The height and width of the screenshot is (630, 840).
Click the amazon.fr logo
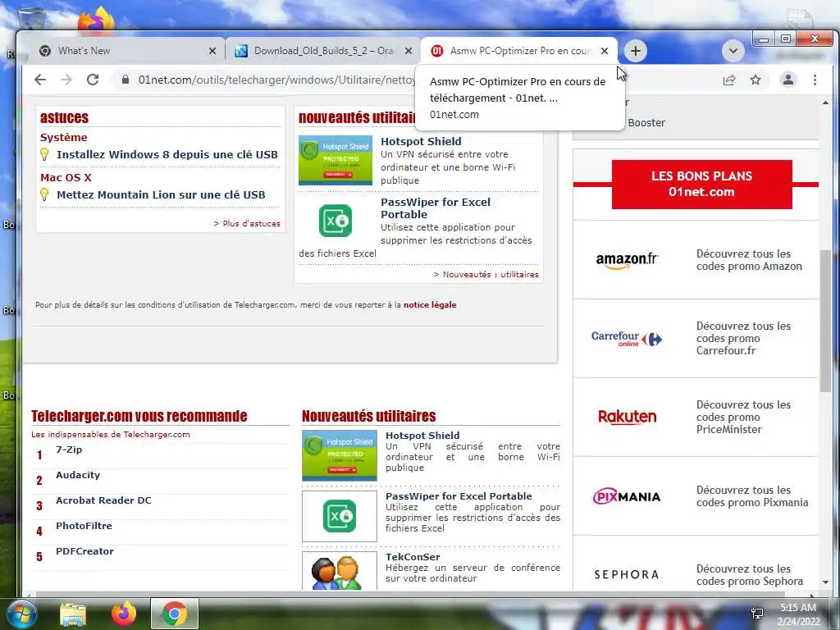point(627,260)
